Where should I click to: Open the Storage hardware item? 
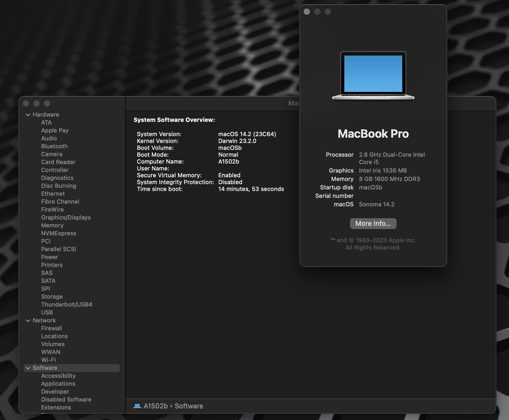coord(52,297)
